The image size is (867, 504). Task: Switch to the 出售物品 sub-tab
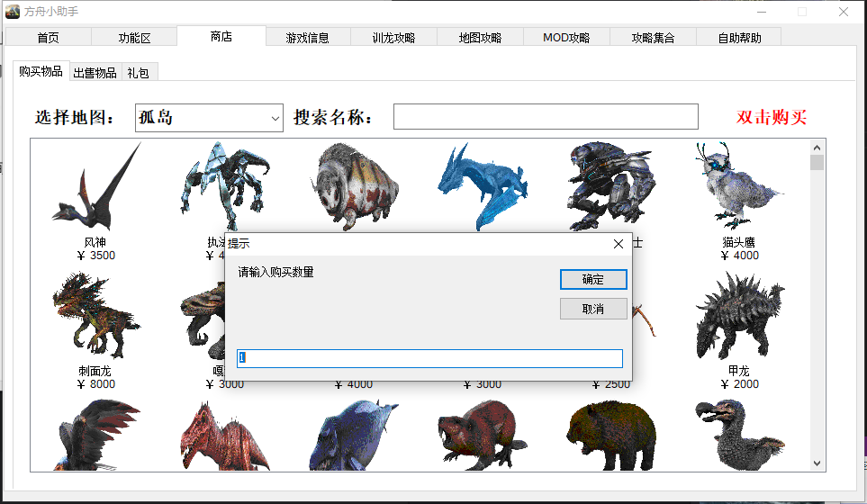point(95,73)
